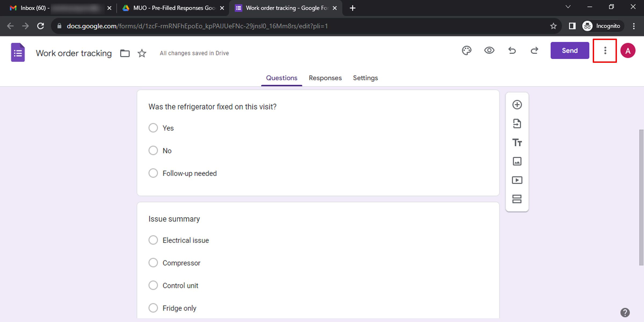Preview the form with the eye icon
The image size is (644, 322).
click(489, 50)
